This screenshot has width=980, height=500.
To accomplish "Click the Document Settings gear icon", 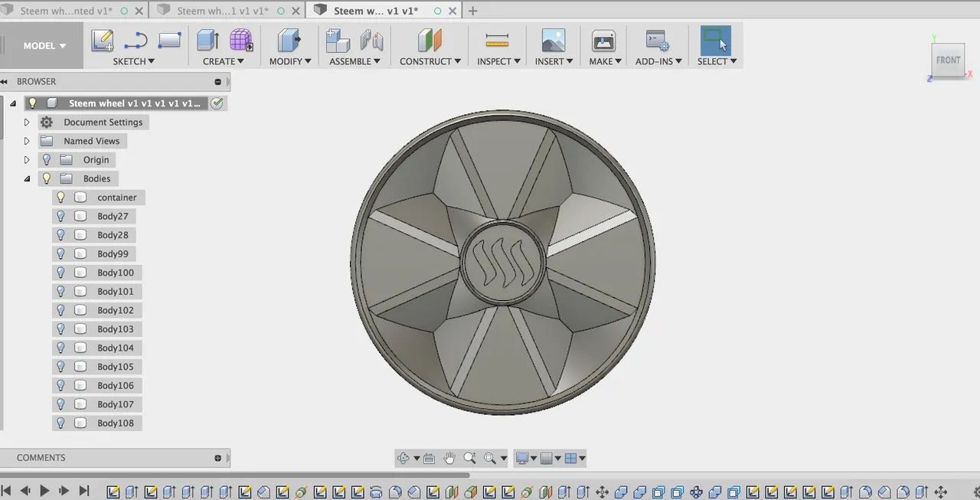I will [47, 123].
